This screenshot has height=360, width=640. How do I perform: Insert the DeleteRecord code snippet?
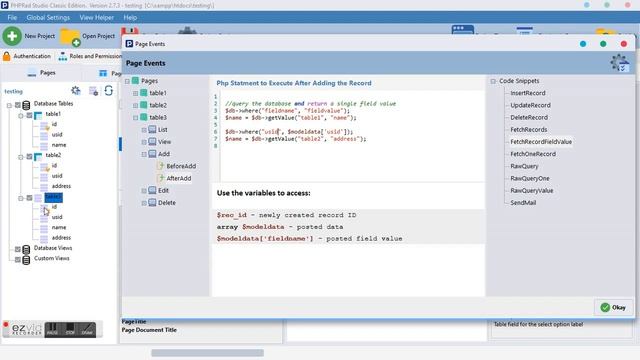pos(529,118)
